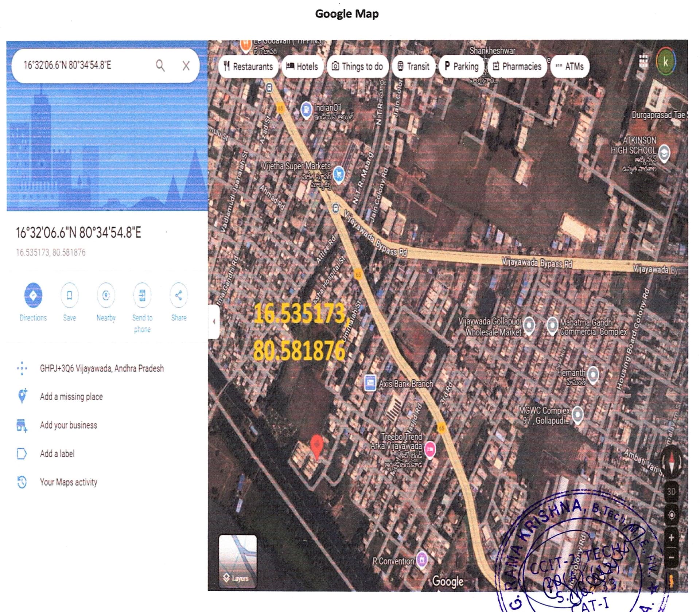700x612 pixels.
Task: Click the transit stop icon near Azad St
Action: tap(269, 87)
